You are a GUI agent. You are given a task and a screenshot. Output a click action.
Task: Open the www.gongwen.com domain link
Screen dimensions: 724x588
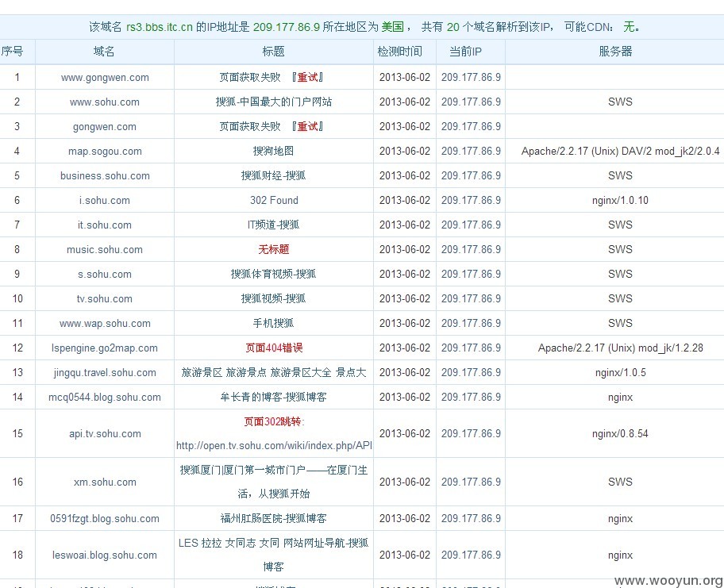point(105,78)
